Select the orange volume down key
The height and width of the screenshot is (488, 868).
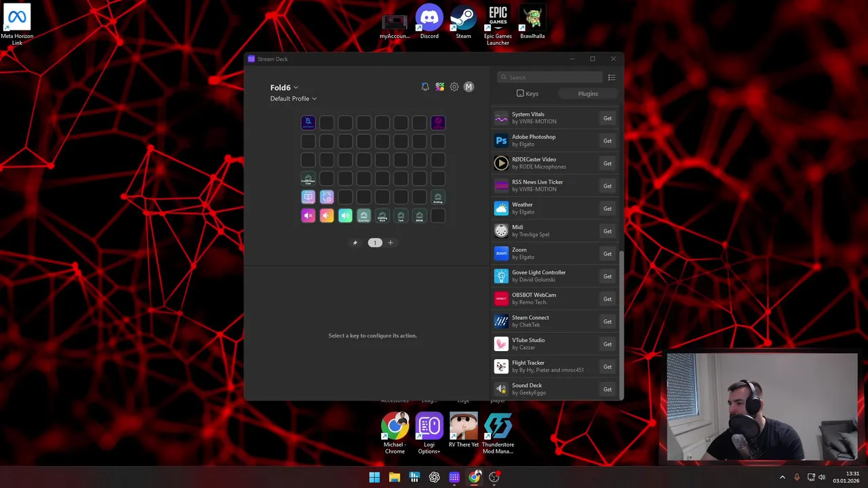click(x=327, y=216)
